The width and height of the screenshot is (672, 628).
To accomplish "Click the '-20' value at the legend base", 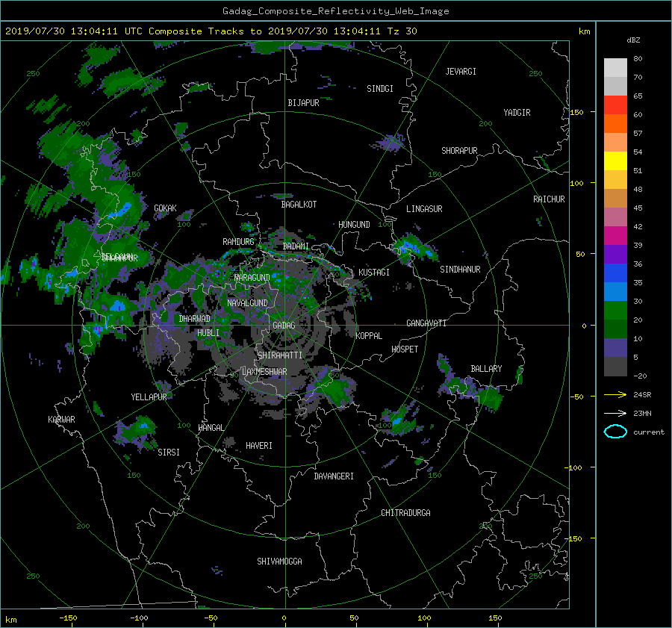I will (x=640, y=376).
